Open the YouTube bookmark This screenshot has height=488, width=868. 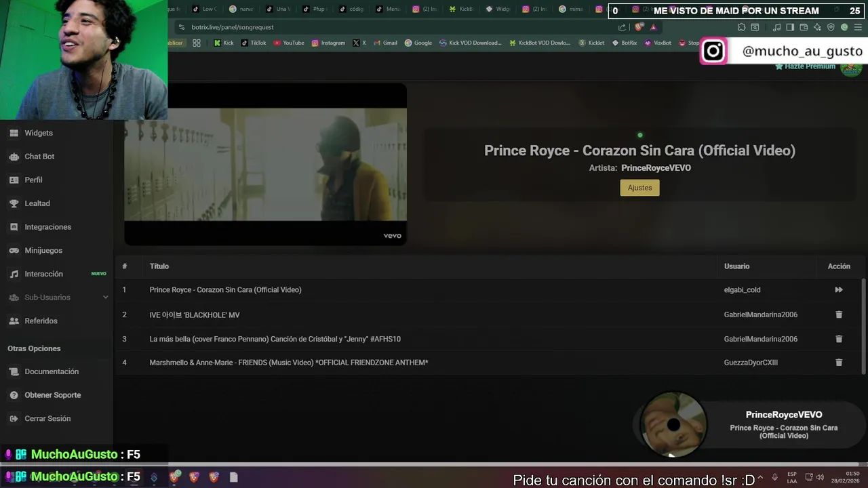point(289,43)
